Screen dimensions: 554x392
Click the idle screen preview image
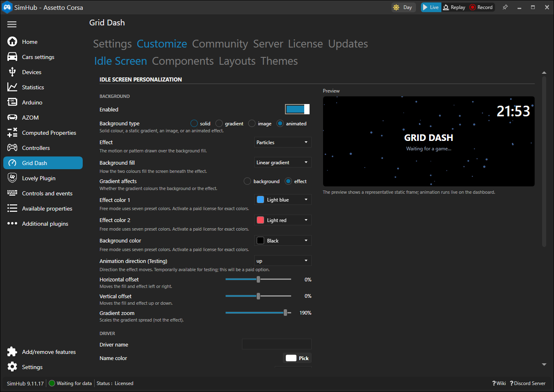pos(429,141)
